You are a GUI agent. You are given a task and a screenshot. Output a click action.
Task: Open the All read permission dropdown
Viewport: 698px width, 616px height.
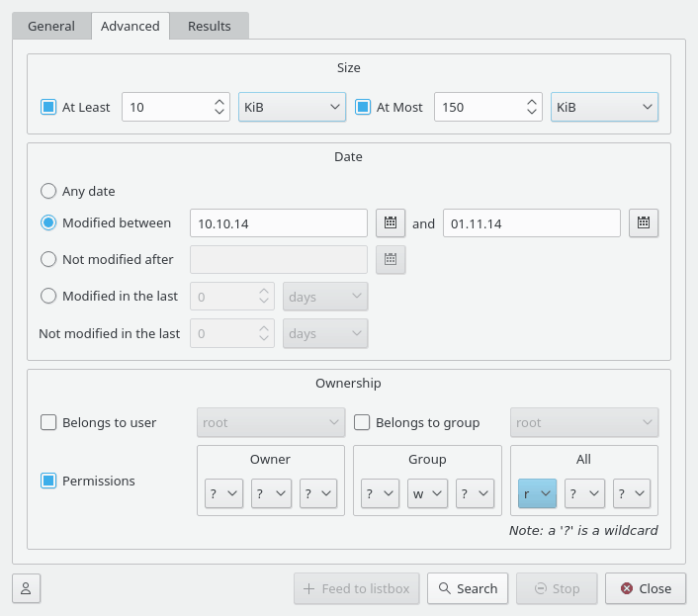click(x=537, y=493)
